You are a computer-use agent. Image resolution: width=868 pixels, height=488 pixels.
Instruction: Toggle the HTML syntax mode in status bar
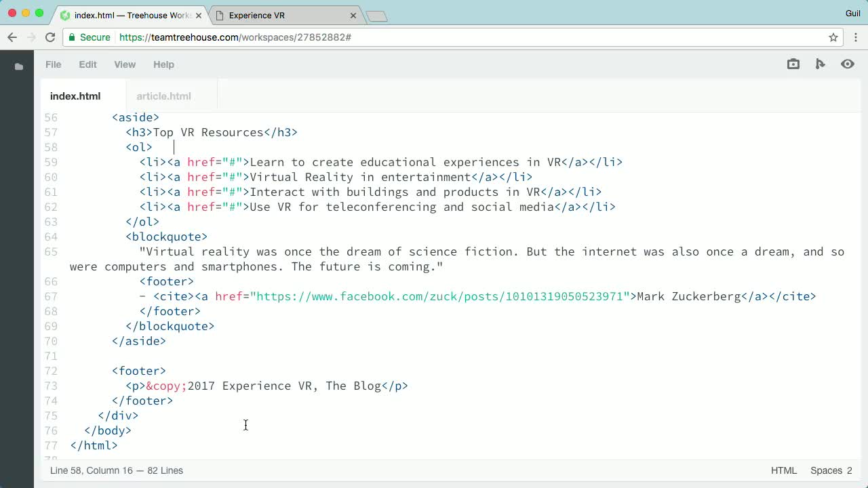coord(784,470)
